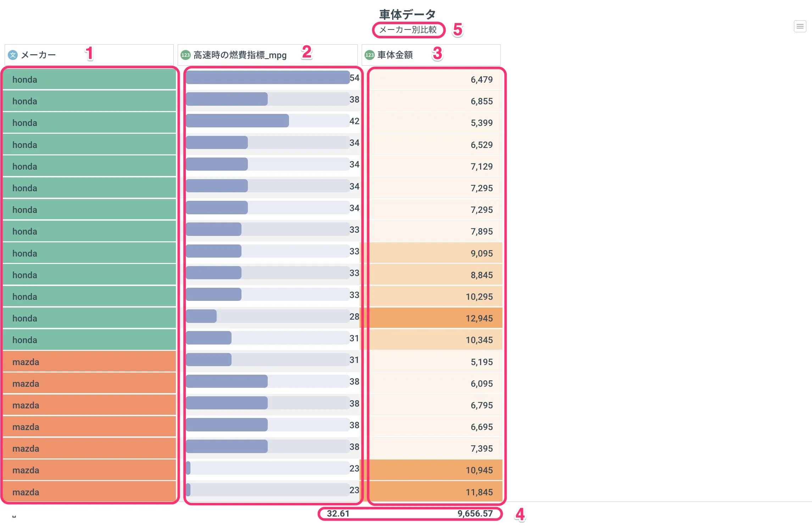
Task: Click the mpg bar showing 42
Action: point(237,121)
